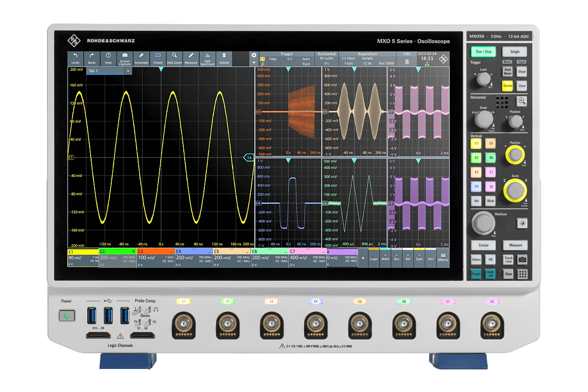The height and width of the screenshot is (392, 588).
Task: Push the Auto Norm trigger button
Action: [x=508, y=72]
